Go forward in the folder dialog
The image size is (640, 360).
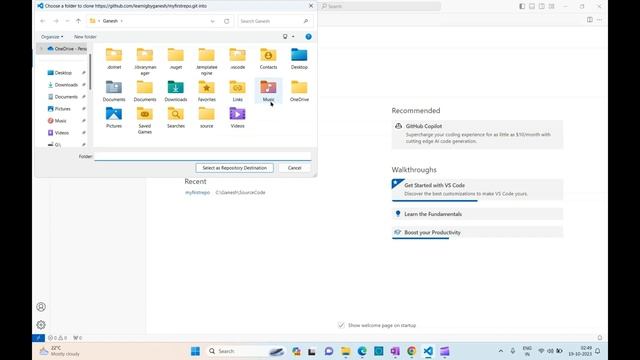56,21
